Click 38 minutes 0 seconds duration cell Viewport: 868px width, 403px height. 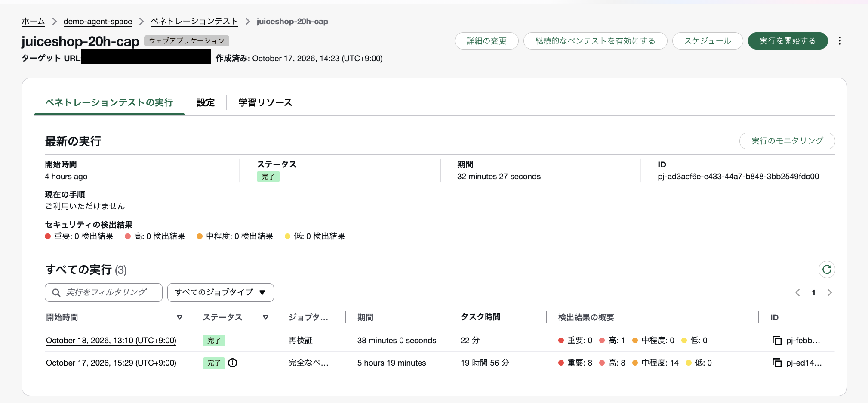tap(397, 341)
